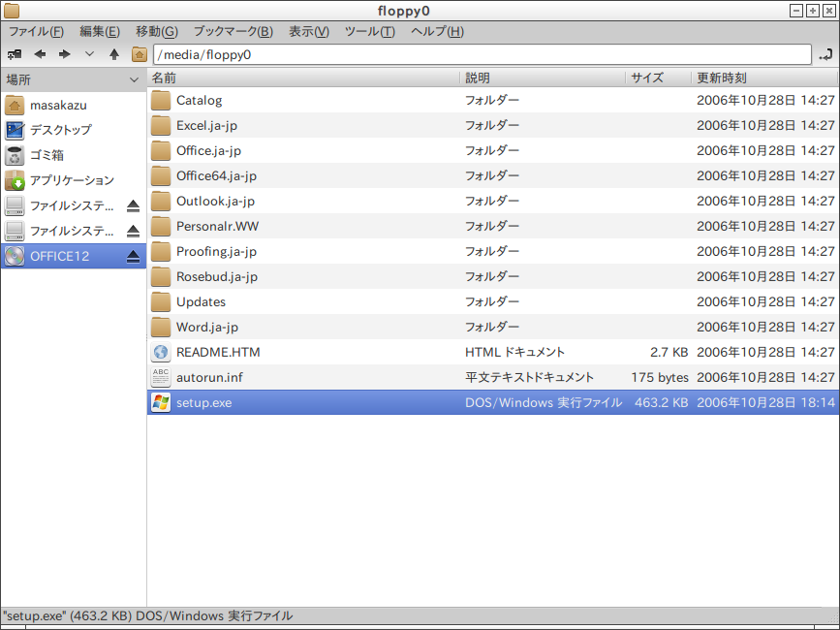Screen dimensions: 840x630
Task: Eject the first ファイルシステム volume
Action: pyautogui.click(x=134, y=205)
